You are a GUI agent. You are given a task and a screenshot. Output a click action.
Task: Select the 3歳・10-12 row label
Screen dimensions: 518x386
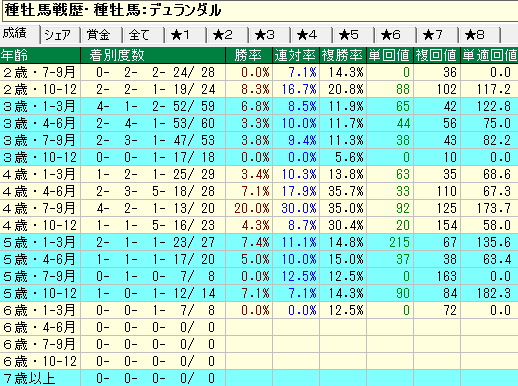(x=40, y=157)
